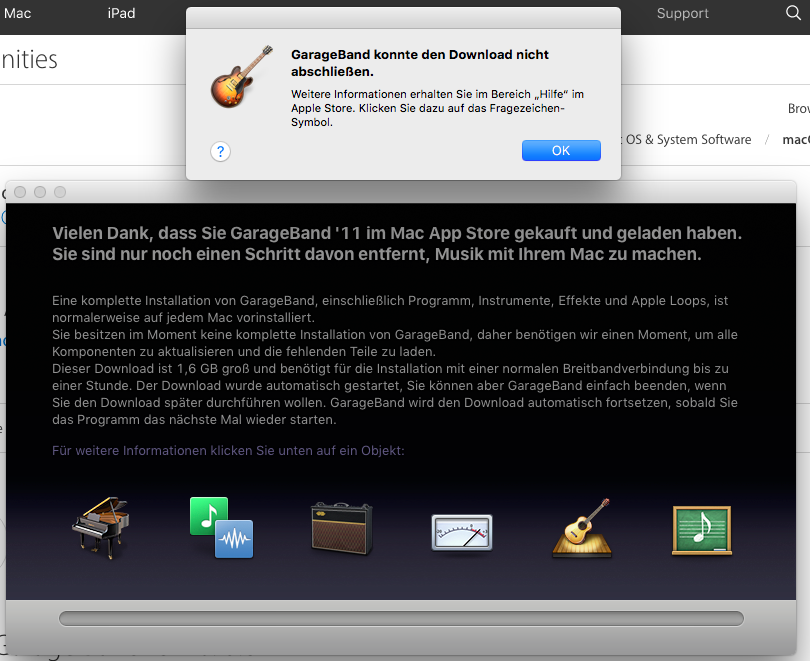Click the help question mark button in dialog
The image size is (810, 661).
tap(221, 151)
